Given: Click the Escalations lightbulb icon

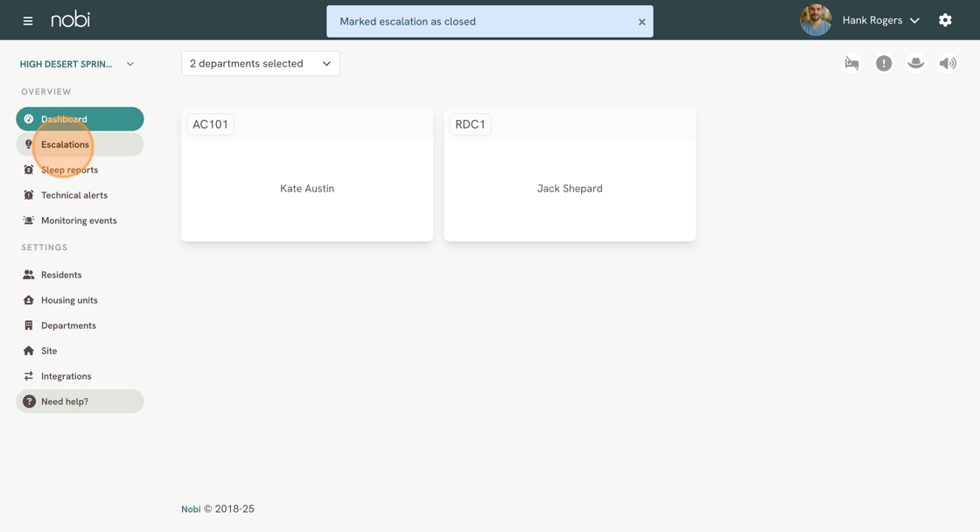Looking at the screenshot, I should (x=29, y=144).
